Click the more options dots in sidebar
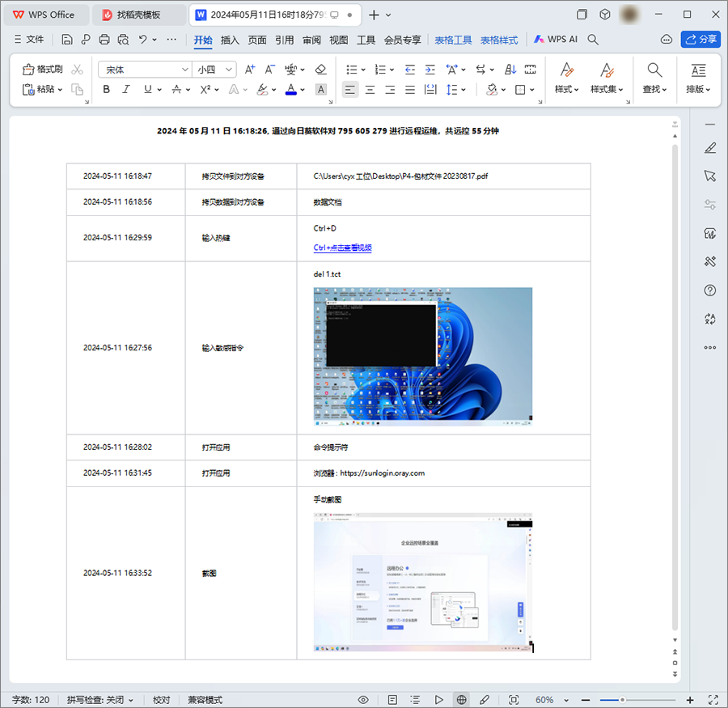This screenshot has height=708, width=728. [710, 347]
